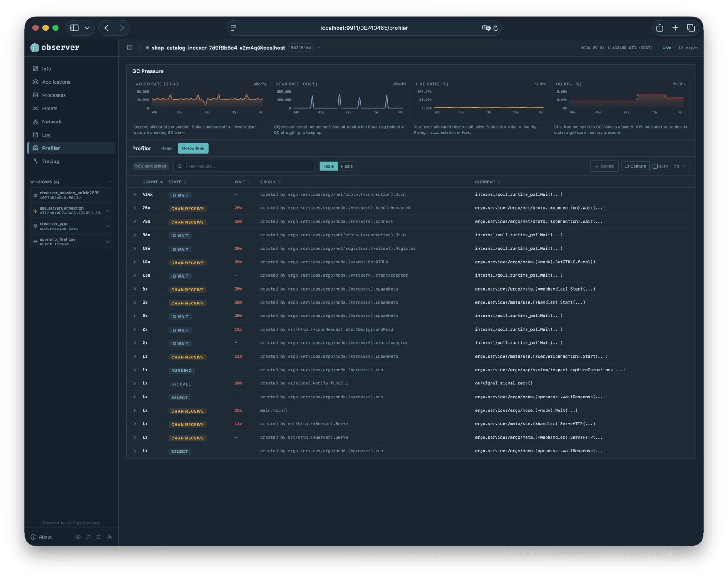Screen dimensions: 728x578
Task: Sort by the STATE column
Action: coord(178,182)
